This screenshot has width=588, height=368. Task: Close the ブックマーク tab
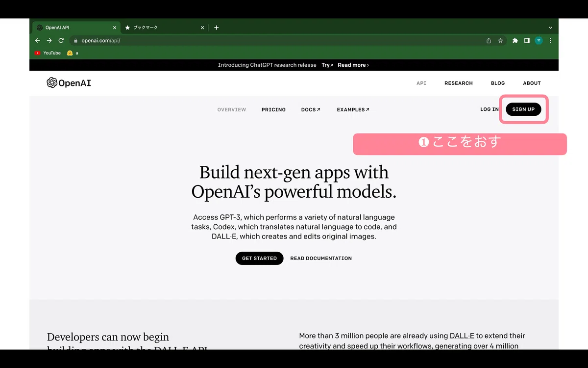point(202,27)
